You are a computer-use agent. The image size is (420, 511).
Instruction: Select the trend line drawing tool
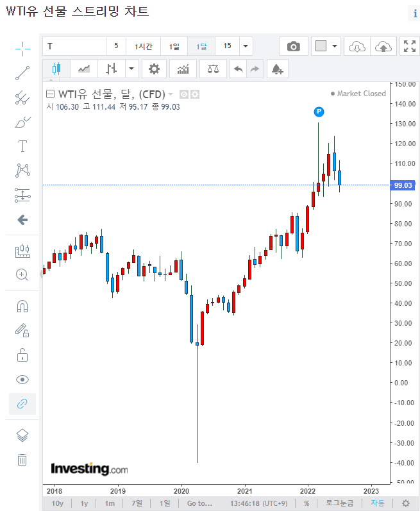click(x=22, y=73)
